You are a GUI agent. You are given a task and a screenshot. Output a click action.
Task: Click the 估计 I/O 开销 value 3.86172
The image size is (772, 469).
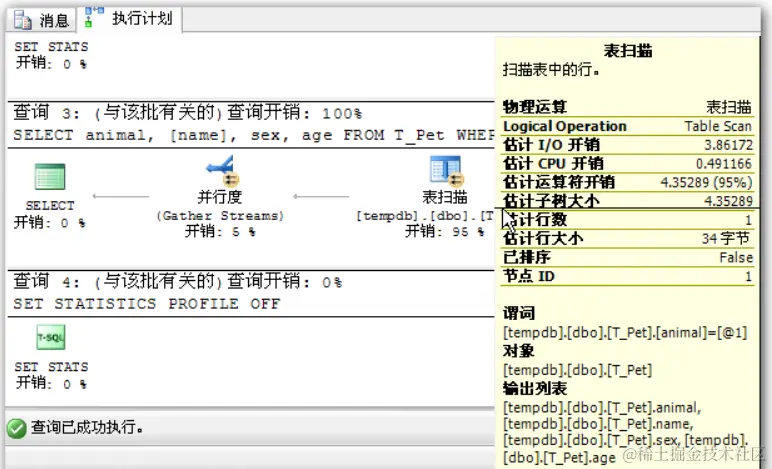tap(728, 145)
